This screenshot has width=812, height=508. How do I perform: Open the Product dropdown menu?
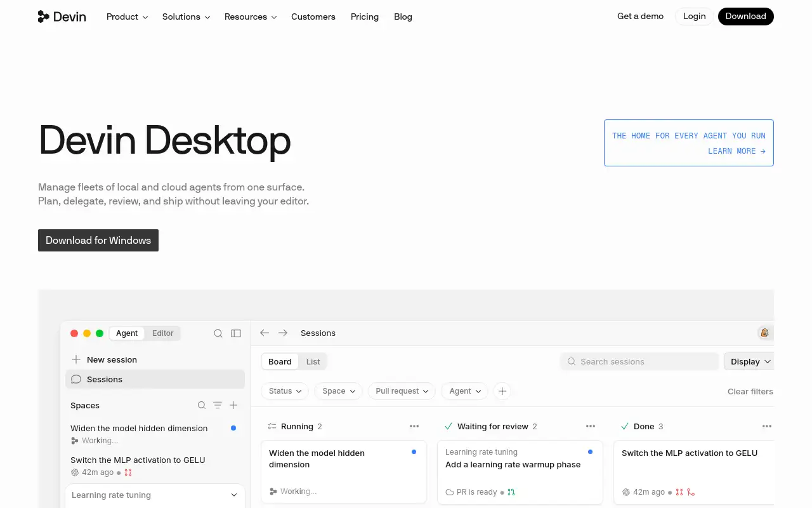click(127, 17)
